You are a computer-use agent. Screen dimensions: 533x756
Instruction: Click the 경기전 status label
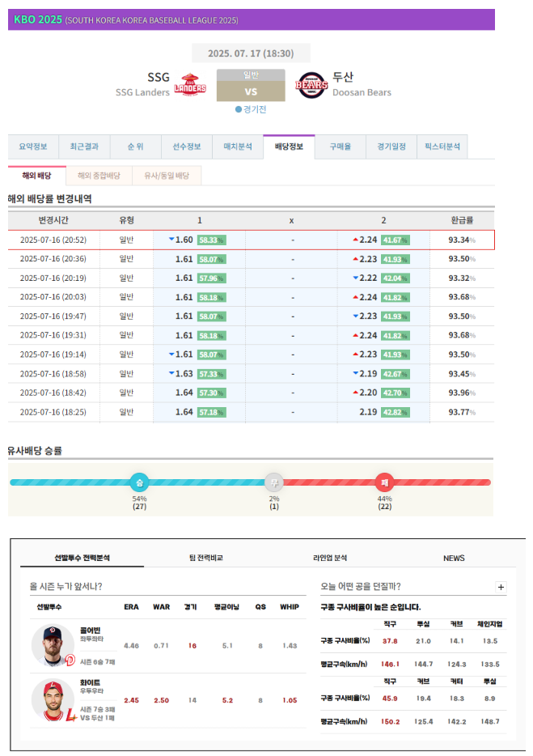click(x=251, y=109)
